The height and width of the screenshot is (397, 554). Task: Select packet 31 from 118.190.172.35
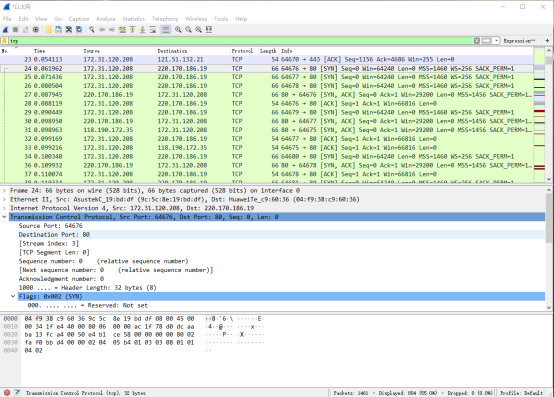pos(267,130)
